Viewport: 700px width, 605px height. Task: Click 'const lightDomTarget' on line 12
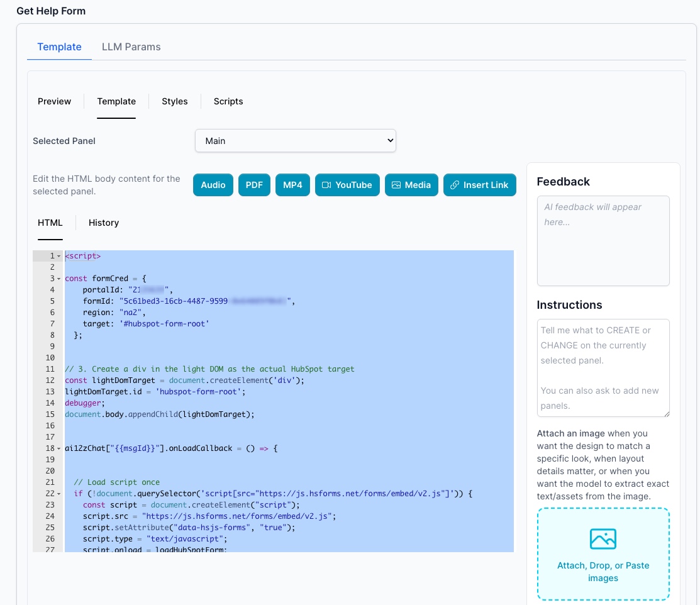click(110, 380)
